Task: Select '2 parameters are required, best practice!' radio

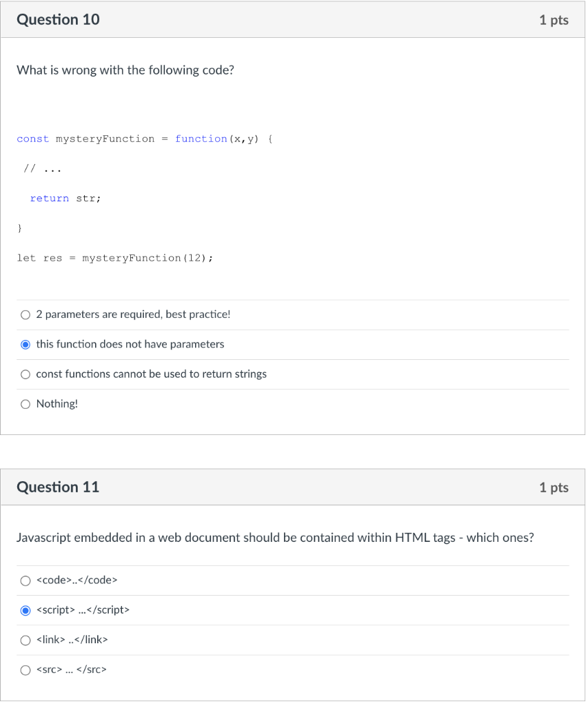Action: [26, 315]
